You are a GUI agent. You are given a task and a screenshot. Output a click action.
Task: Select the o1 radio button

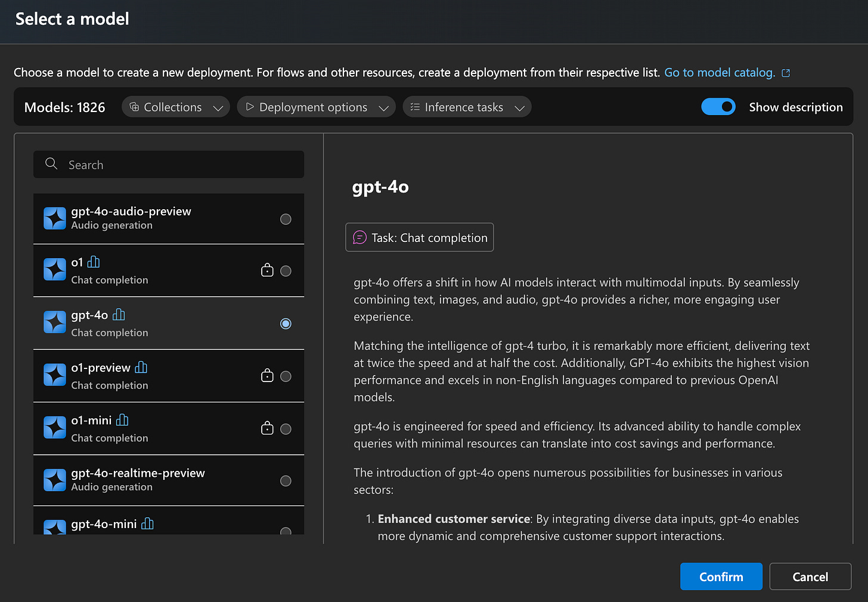pos(286,271)
